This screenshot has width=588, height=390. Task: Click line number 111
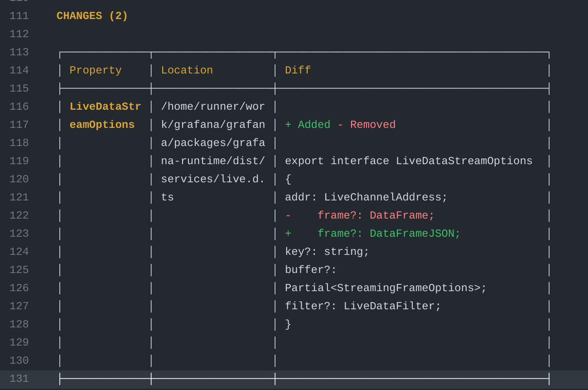click(19, 15)
